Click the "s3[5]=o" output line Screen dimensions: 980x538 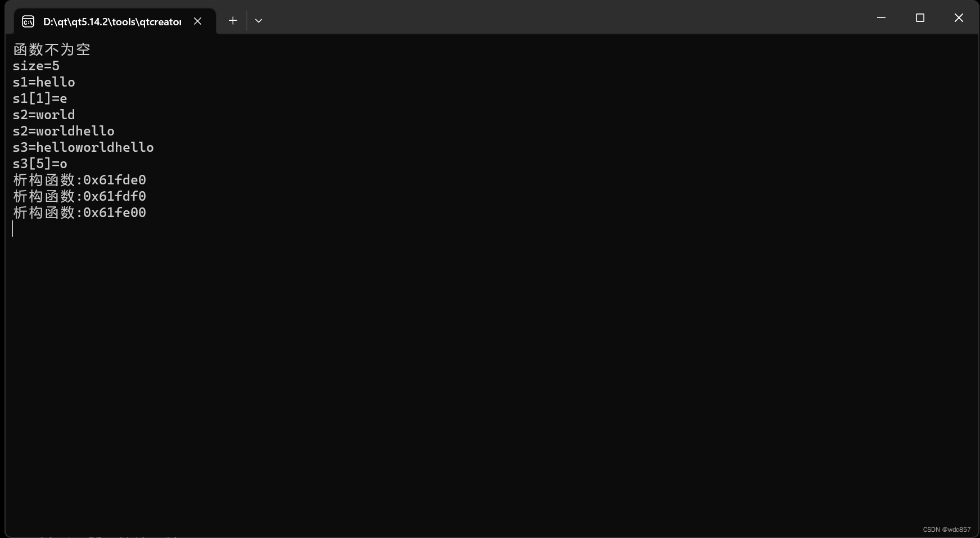point(40,164)
